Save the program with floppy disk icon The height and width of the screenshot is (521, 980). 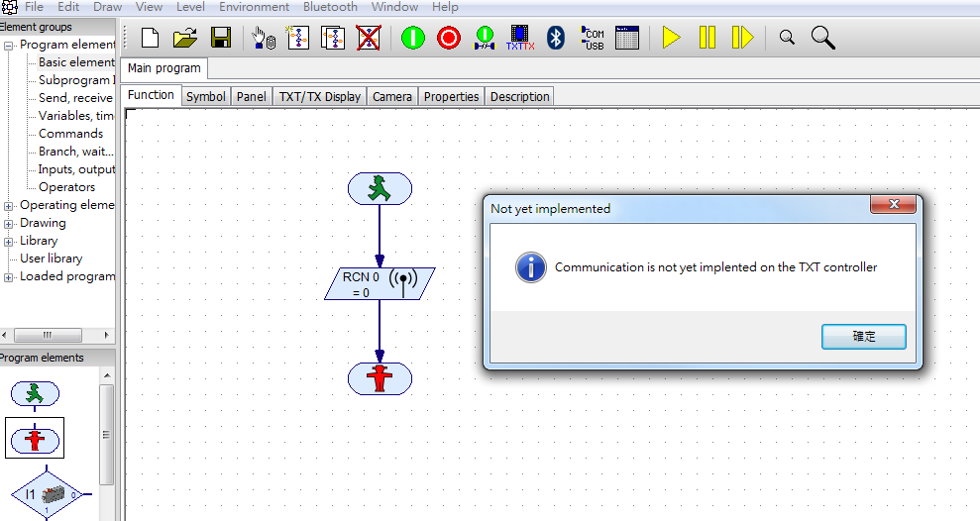(221, 39)
